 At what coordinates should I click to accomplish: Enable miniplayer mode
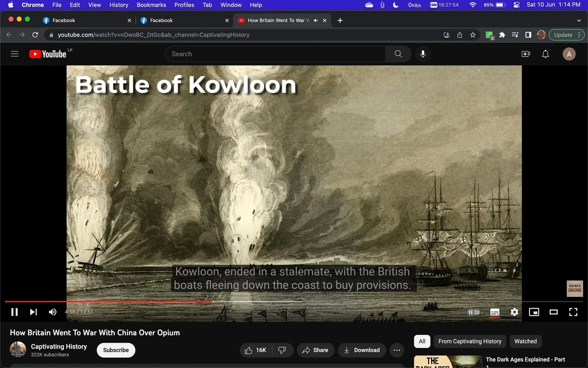pos(534,312)
